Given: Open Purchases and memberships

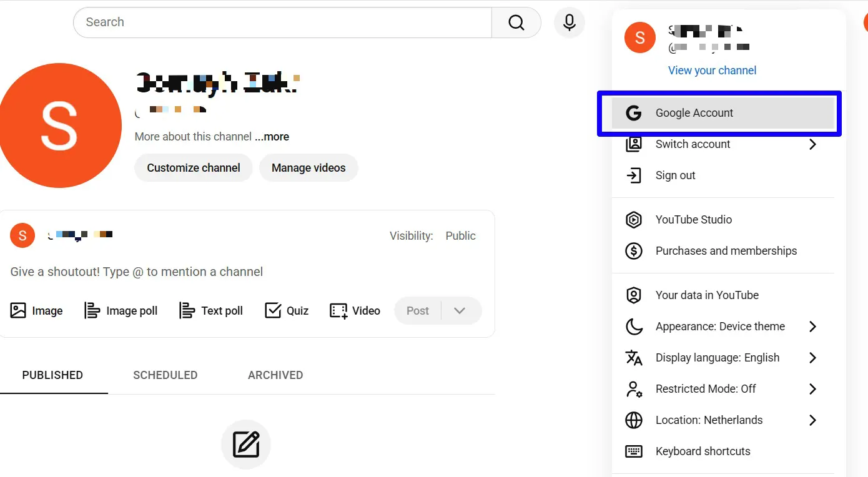Looking at the screenshot, I should [726, 251].
